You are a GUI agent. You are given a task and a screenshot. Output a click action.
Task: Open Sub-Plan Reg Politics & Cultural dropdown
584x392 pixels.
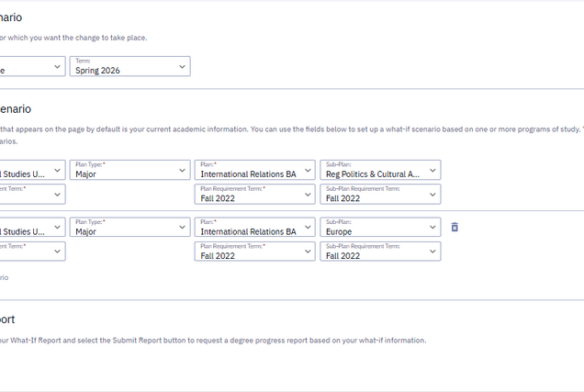380,170
